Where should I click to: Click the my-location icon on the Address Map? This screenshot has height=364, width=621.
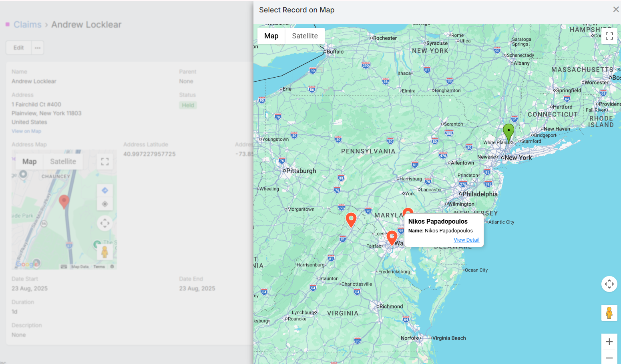point(105,204)
